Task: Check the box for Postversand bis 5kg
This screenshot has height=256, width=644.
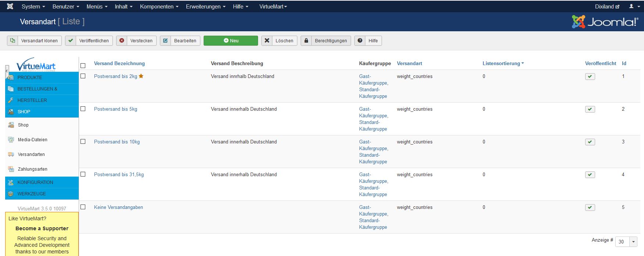Action: point(83,109)
